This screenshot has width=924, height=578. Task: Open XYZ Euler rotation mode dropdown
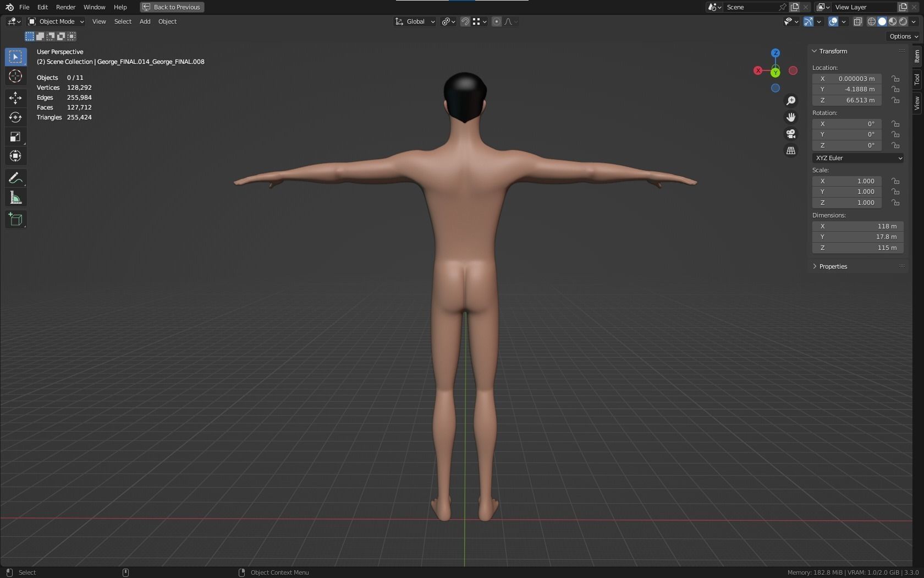[858, 158]
